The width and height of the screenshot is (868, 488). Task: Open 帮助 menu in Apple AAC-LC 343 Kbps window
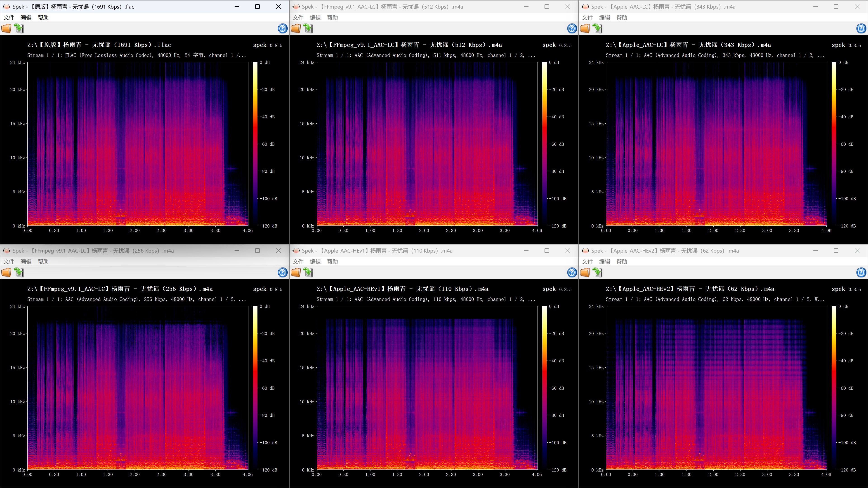(x=622, y=18)
